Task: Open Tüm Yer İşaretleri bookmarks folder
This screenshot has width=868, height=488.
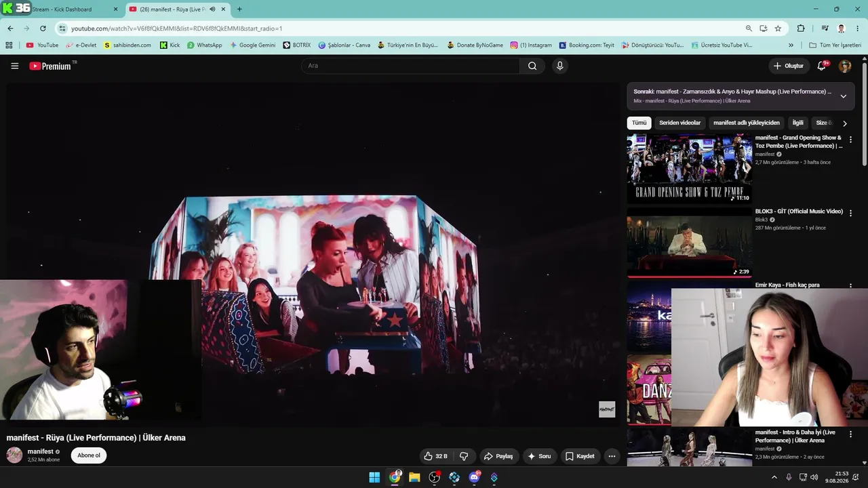Action: (x=835, y=45)
